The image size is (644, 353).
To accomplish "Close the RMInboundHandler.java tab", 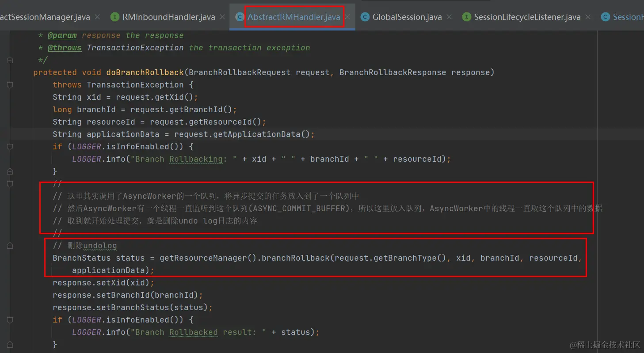I will click(222, 17).
